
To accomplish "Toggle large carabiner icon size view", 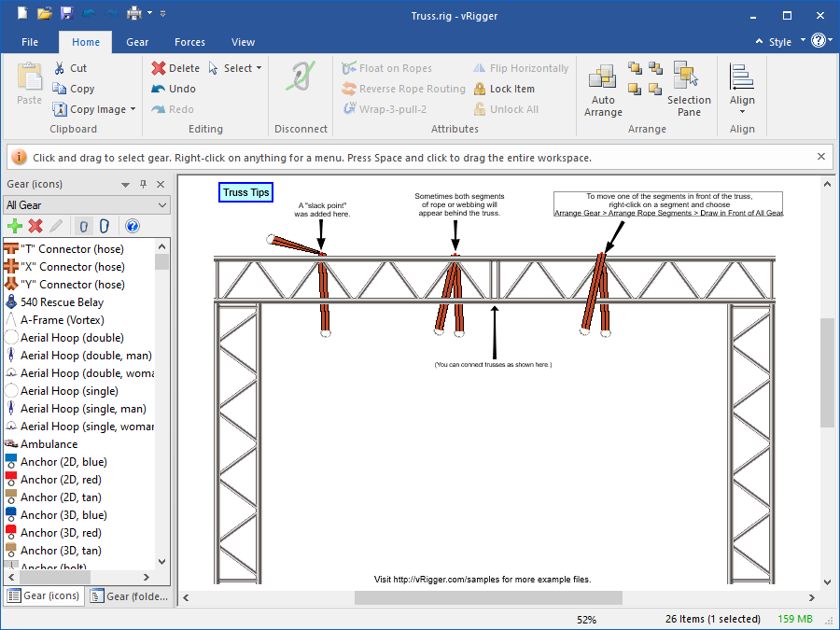I will [x=104, y=226].
